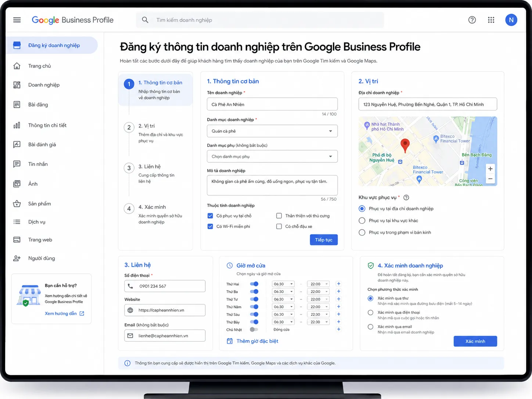
Task: Click step 2 circle in stepper
Action: (x=129, y=127)
